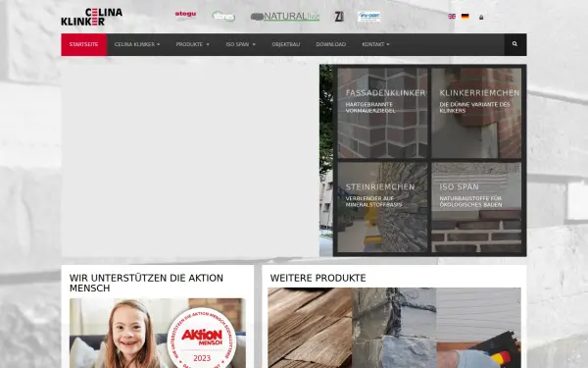Expand the ISO Span dropdown menu
This screenshot has height=368, width=588.
[241, 44]
